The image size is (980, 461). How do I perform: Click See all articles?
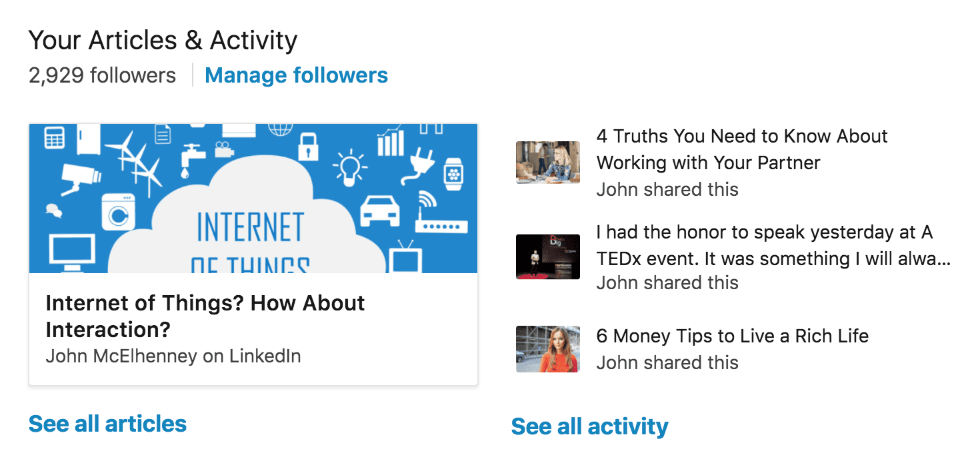click(107, 423)
